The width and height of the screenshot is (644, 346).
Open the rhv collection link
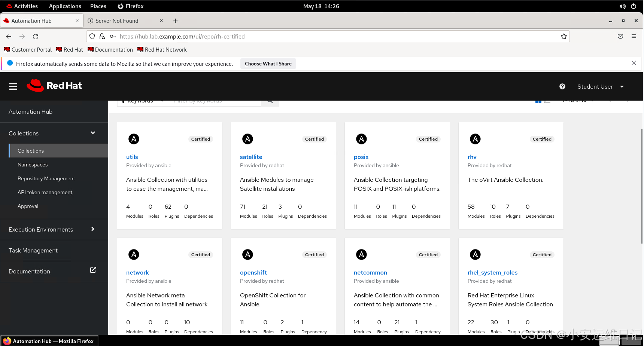(472, 157)
